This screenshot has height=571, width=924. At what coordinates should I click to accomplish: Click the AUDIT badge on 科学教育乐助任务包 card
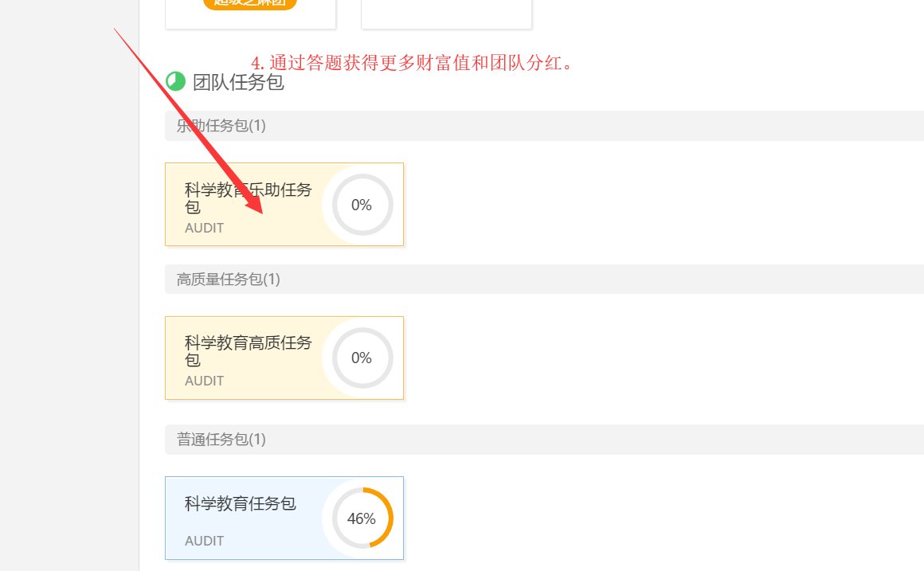(x=204, y=228)
